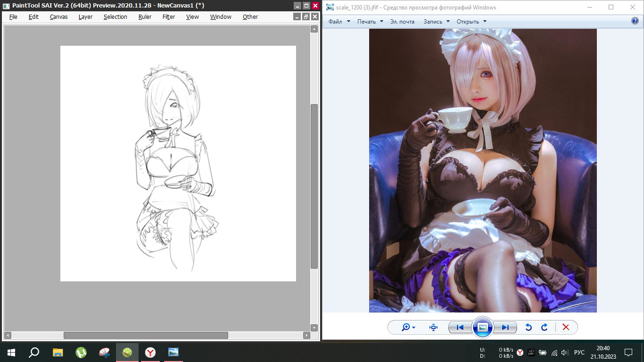Open the Layer menu

[x=85, y=16]
